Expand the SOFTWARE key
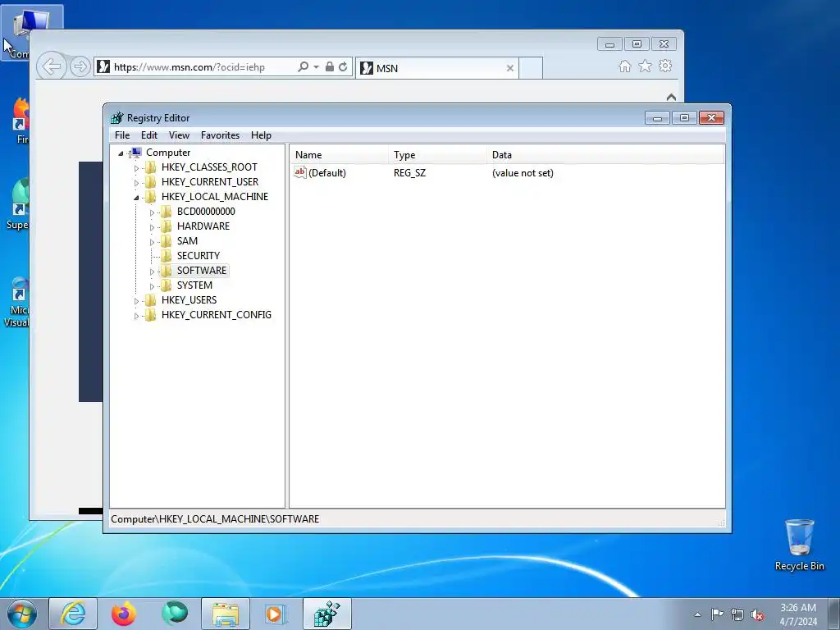Image resolution: width=840 pixels, height=630 pixels. tap(152, 272)
